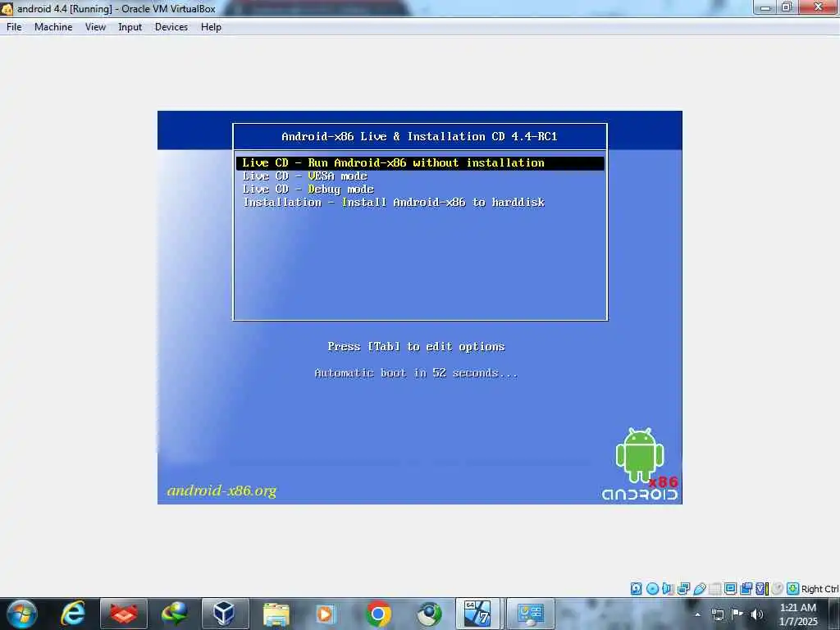The width and height of the screenshot is (840, 630).
Task: Open the network connection tray icon
Action: pos(717,614)
